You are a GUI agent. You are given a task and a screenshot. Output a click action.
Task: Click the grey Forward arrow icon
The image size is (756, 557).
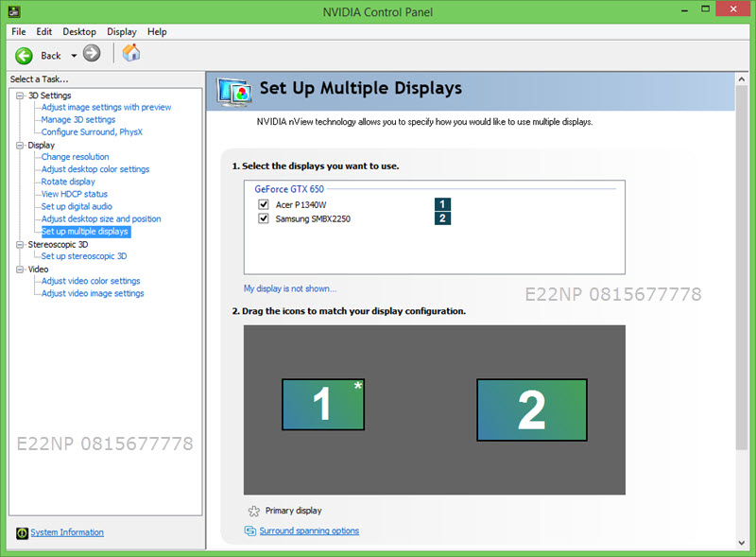[x=92, y=53]
